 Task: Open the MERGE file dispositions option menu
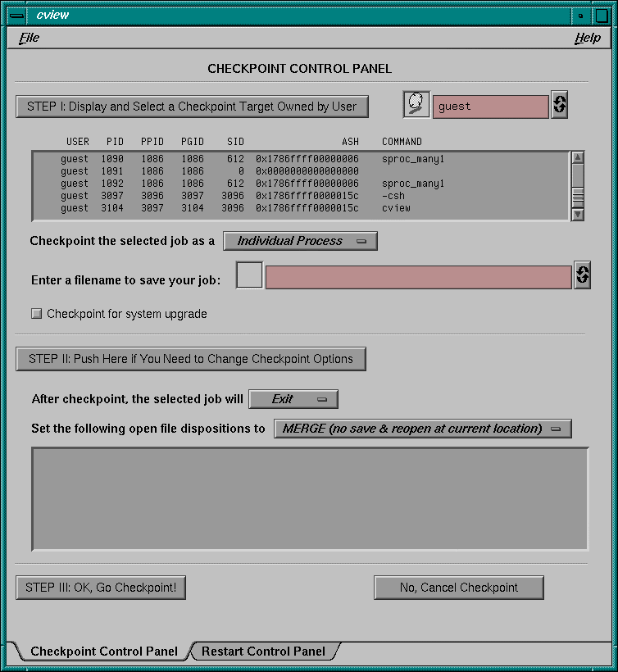point(423,429)
